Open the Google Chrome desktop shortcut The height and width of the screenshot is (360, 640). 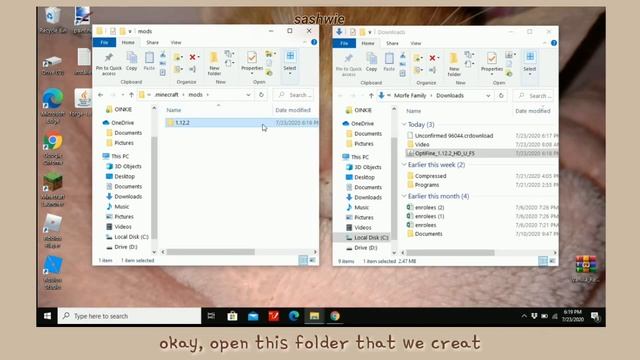coord(53,149)
